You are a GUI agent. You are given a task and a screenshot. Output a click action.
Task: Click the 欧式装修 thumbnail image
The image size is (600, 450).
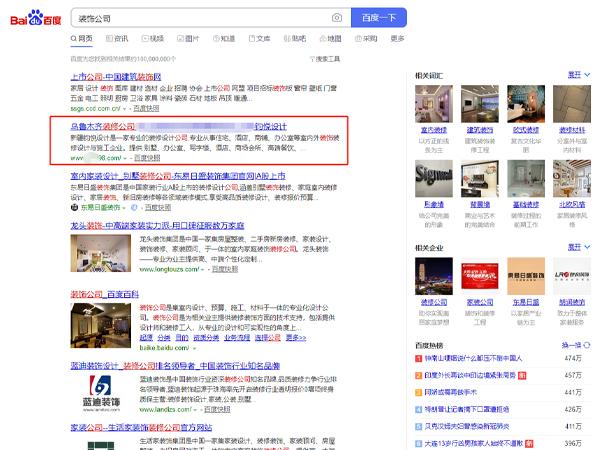pos(526,104)
